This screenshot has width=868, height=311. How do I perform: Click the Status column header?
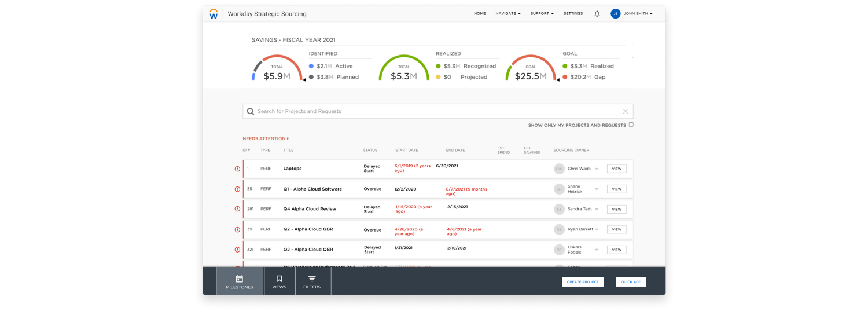370,150
